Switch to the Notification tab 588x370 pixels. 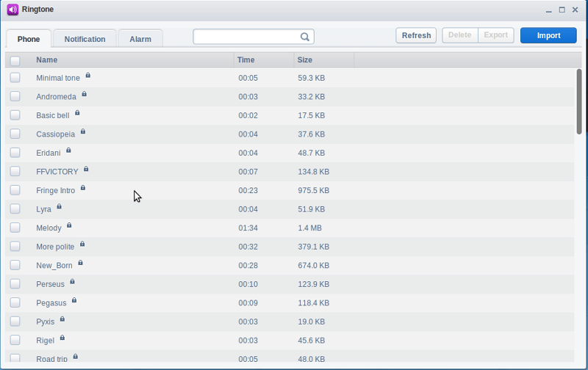(85, 39)
